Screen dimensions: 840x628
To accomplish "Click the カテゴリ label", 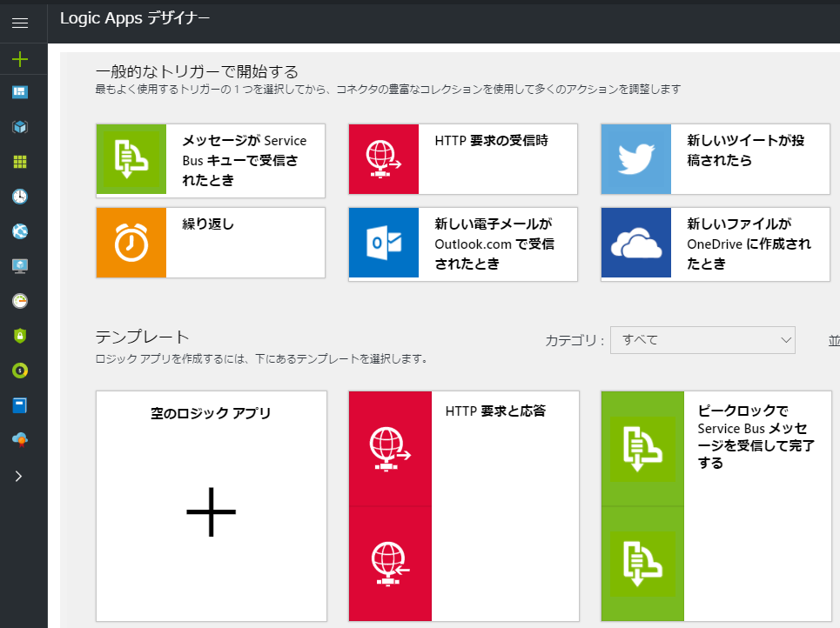I will tap(575, 340).
